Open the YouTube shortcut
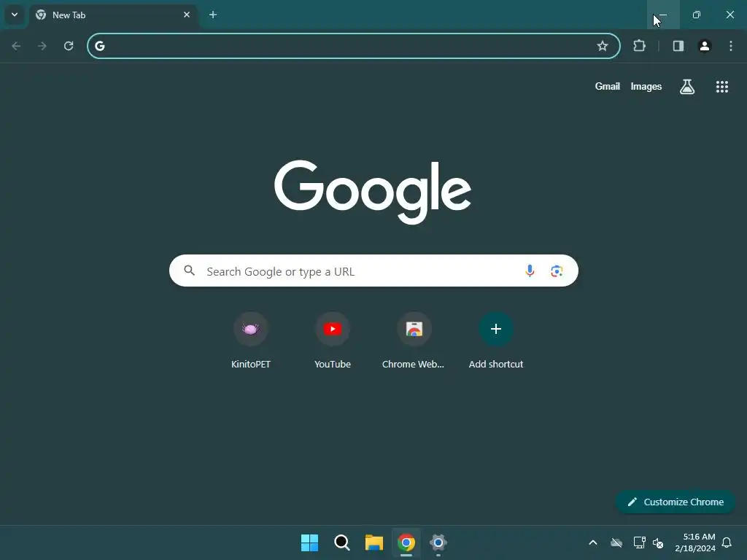The height and width of the screenshot is (560, 747). pyautogui.click(x=333, y=341)
